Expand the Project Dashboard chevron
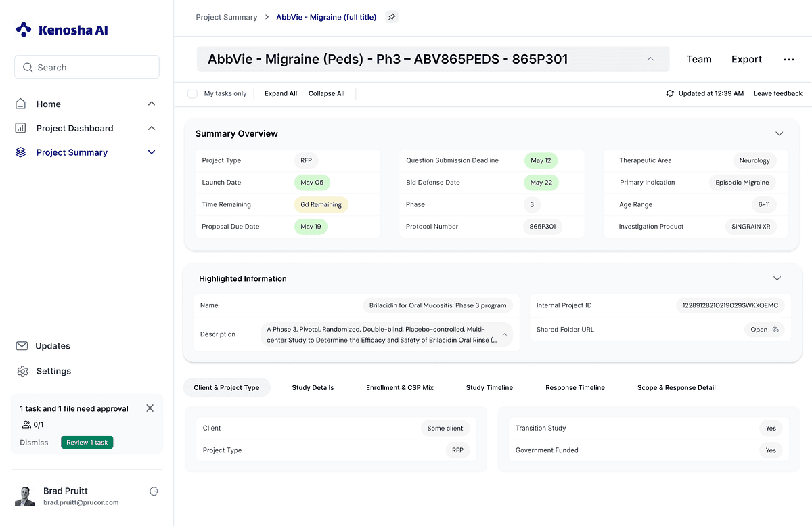Screen dimensions: 812x526 pos(152,128)
